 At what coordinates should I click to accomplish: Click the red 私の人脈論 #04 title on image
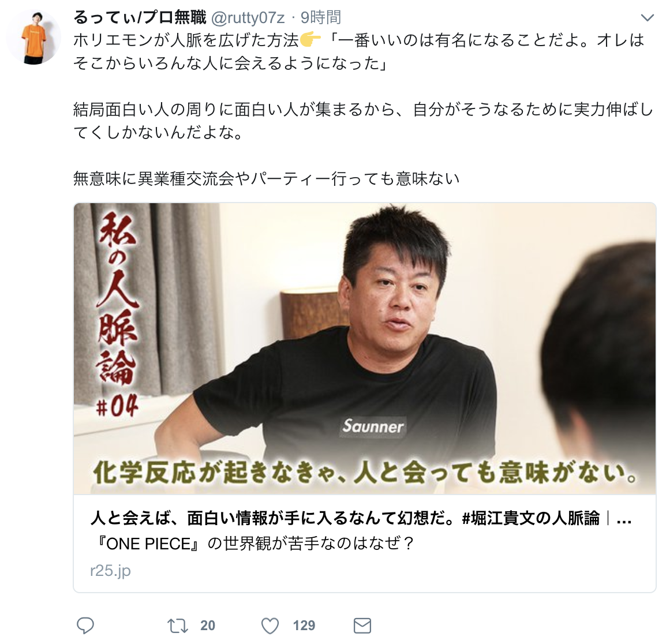tap(117, 314)
